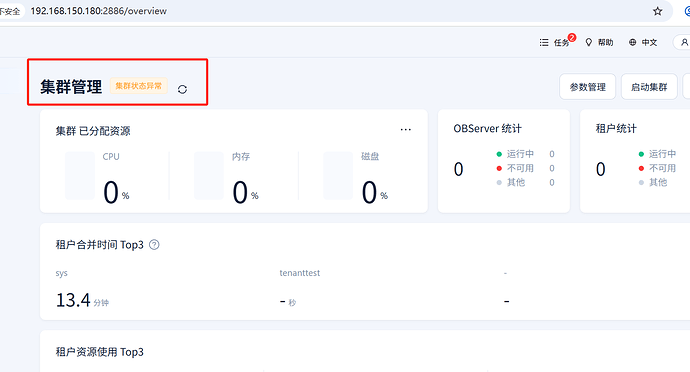Open the 中文 language dropdown
Screen dimensions: 690x372
(649, 42)
